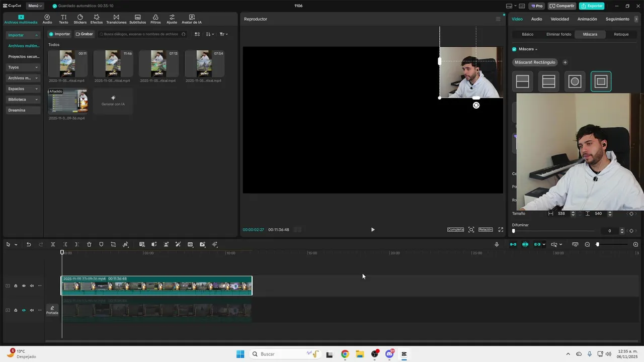Click the undo arrow in timeline toolbar
The width and height of the screenshot is (644, 362).
click(x=29, y=244)
